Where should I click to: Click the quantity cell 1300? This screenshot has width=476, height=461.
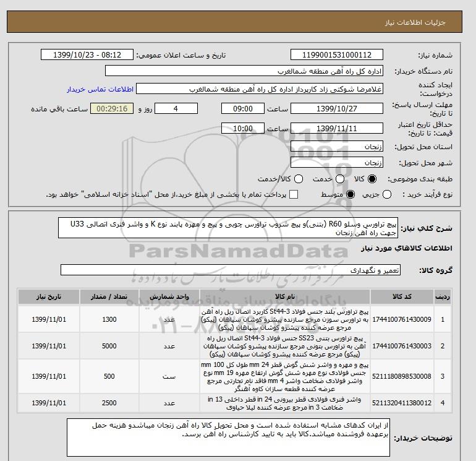click(x=109, y=319)
